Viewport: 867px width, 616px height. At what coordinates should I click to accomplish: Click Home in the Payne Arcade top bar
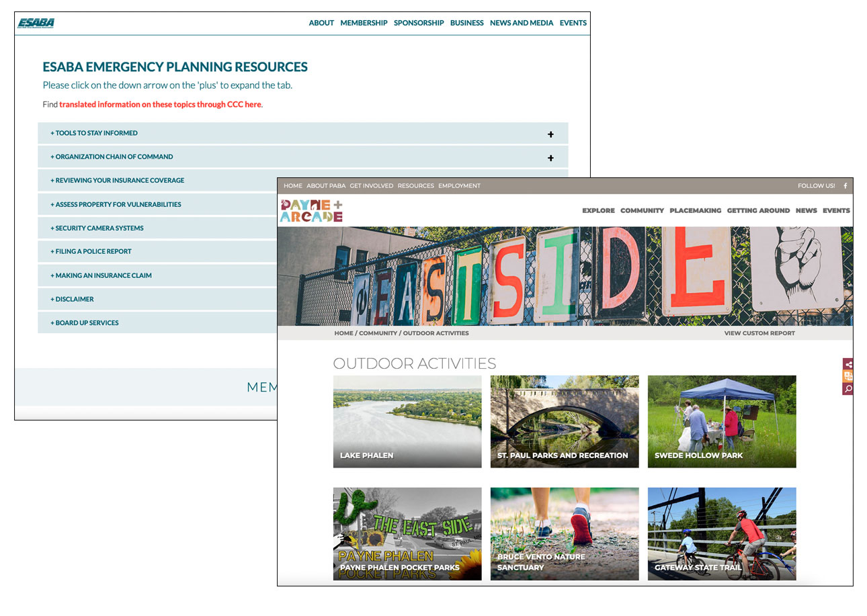[293, 186]
